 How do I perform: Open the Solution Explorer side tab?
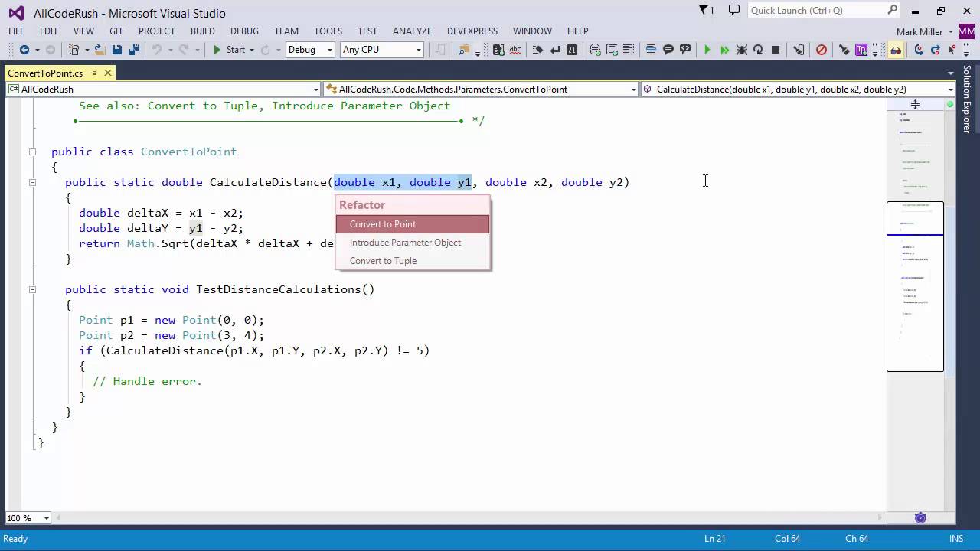(x=967, y=99)
